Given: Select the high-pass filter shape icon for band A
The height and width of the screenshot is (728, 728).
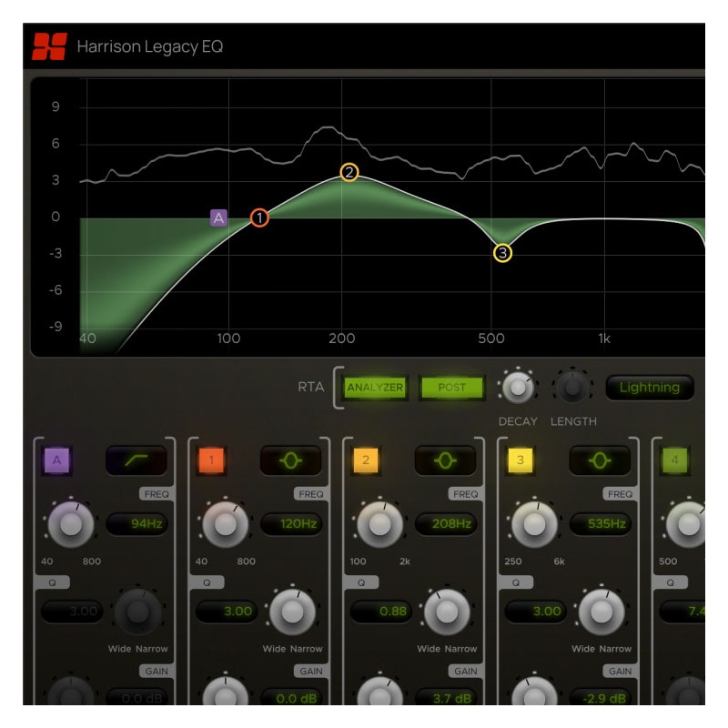Looking at the screenshot, I should pyautogui.click(x=136, y=460).
